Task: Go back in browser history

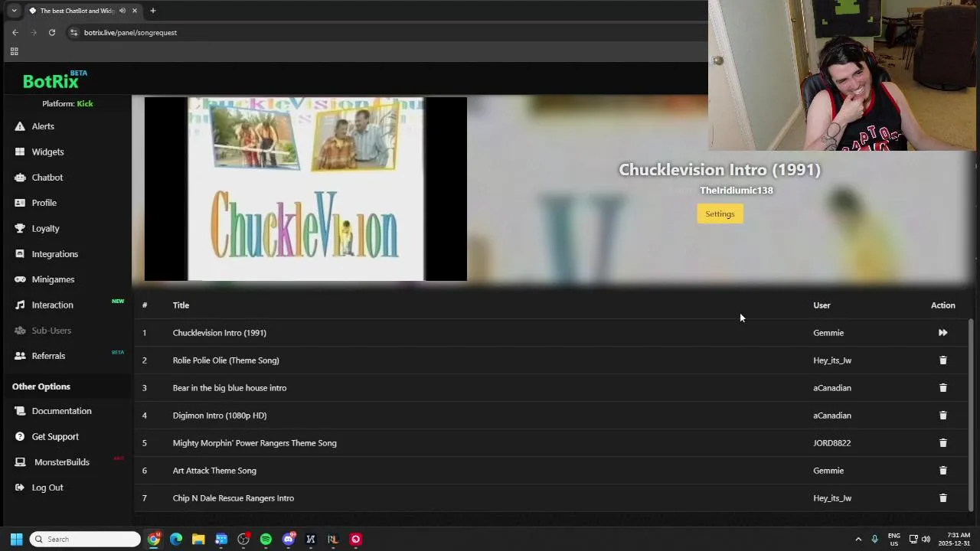Action: [x=15, y=33]
